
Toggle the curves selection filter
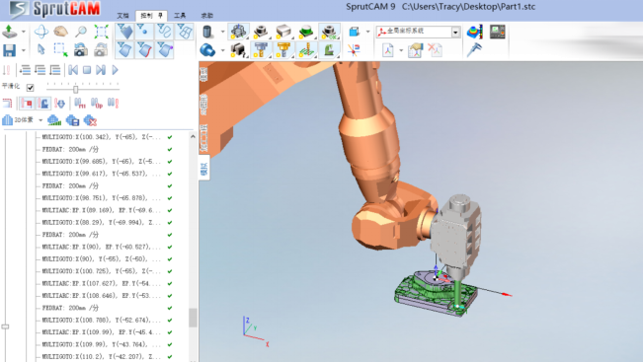point(164,32)
